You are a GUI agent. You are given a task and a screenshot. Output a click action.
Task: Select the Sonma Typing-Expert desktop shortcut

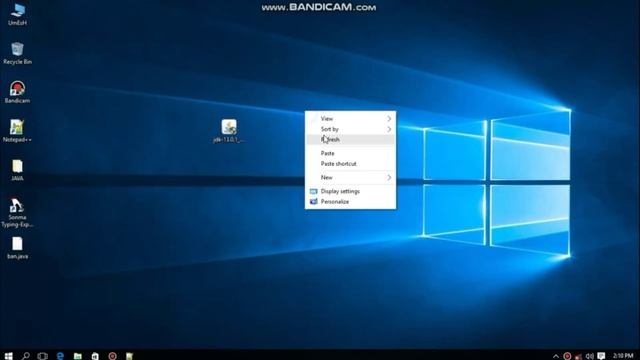point(17,213)
